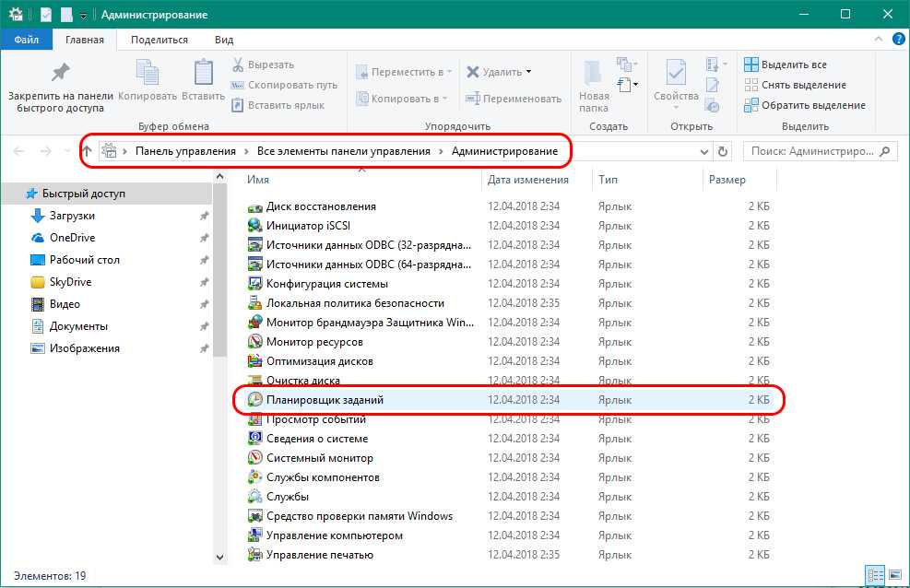Sort by the Имя column header
The image size is (910, 588).
(257, 180)
